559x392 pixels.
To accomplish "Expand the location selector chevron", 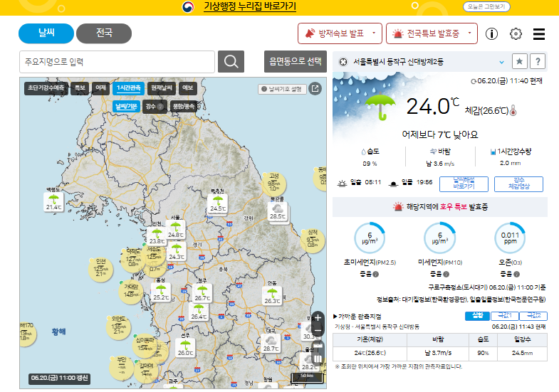I will pos(501,62).
